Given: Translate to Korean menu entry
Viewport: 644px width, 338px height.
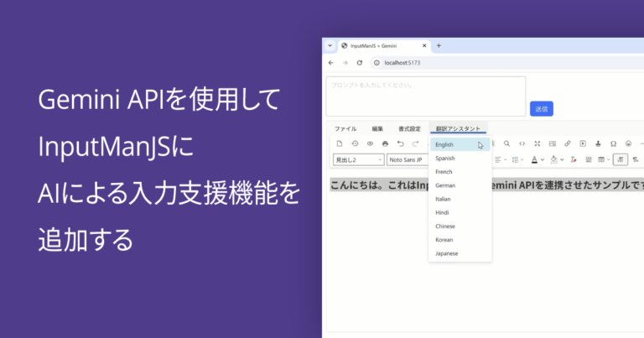Looking at the screenshot, I should [x=460, y=240].
